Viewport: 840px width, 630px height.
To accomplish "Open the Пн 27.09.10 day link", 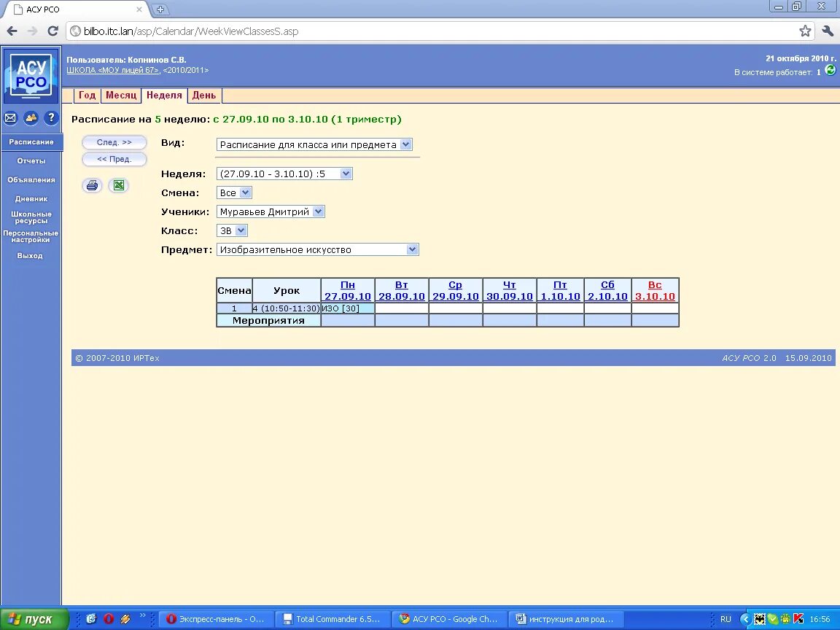I will (x=348, y=290).
